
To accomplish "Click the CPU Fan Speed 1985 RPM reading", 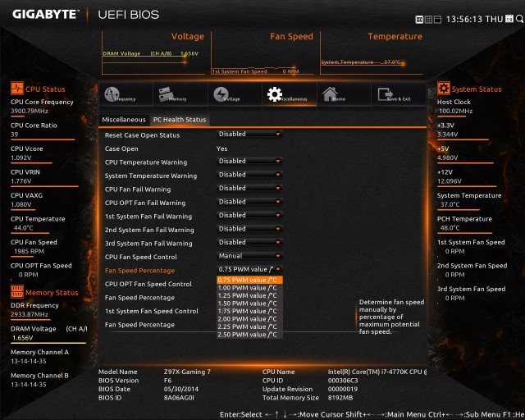I will tap(29, 251).
